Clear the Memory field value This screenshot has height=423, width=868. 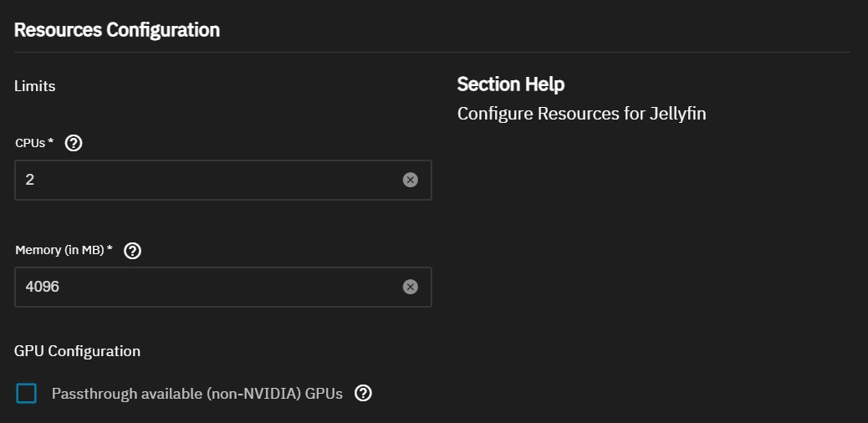click(410, 287)
